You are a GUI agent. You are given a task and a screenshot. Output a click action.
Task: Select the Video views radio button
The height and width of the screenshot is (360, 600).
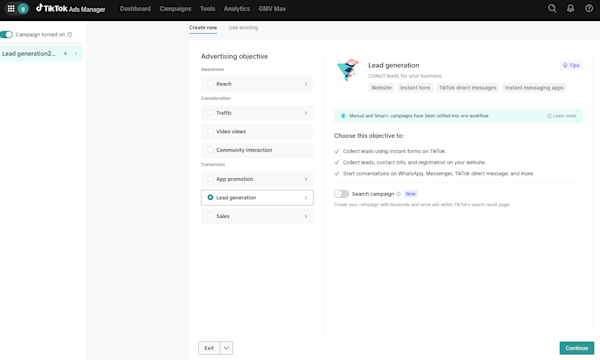tap(210, 131)
